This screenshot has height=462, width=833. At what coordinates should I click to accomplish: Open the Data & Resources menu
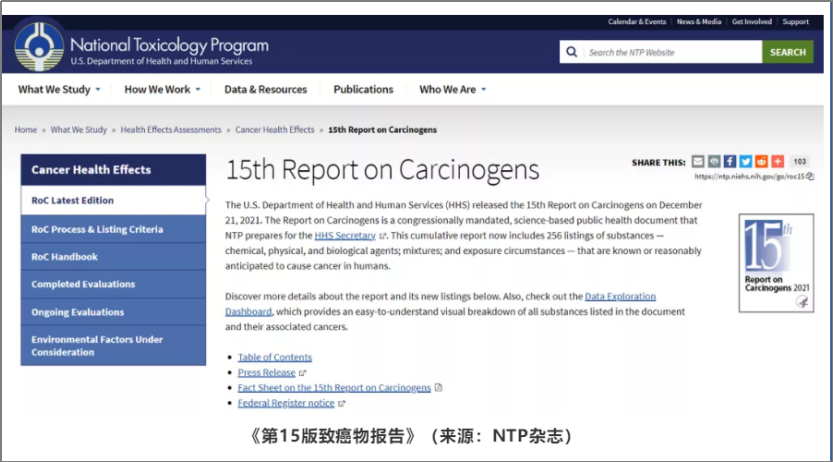click(x=266, y=89)
